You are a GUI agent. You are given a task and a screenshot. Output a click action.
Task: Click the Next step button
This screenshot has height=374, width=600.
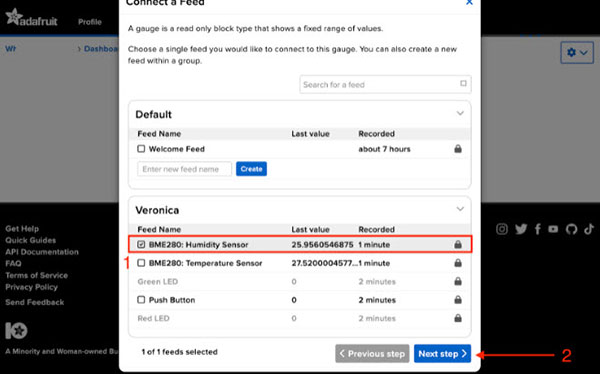pos(442,354)
